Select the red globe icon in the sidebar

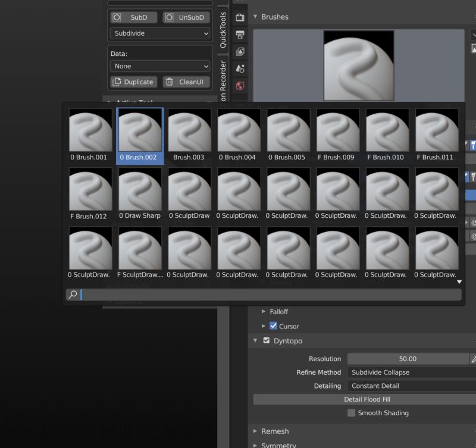[240, 86]
